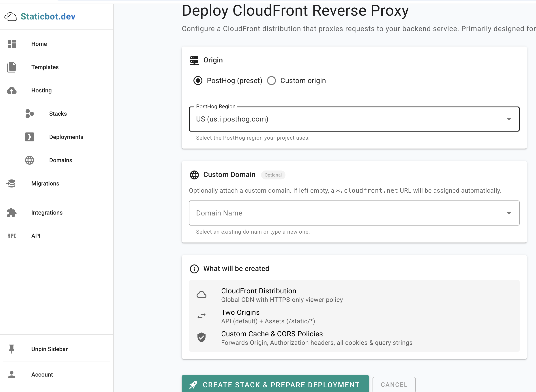
Task: Click the Domains globe icon in sidebar
Action: [29, 160]
